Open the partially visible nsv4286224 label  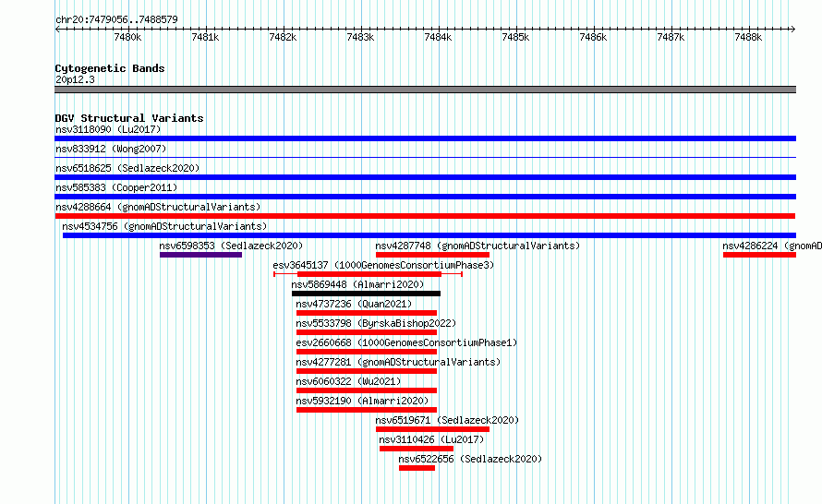point(772,246)
